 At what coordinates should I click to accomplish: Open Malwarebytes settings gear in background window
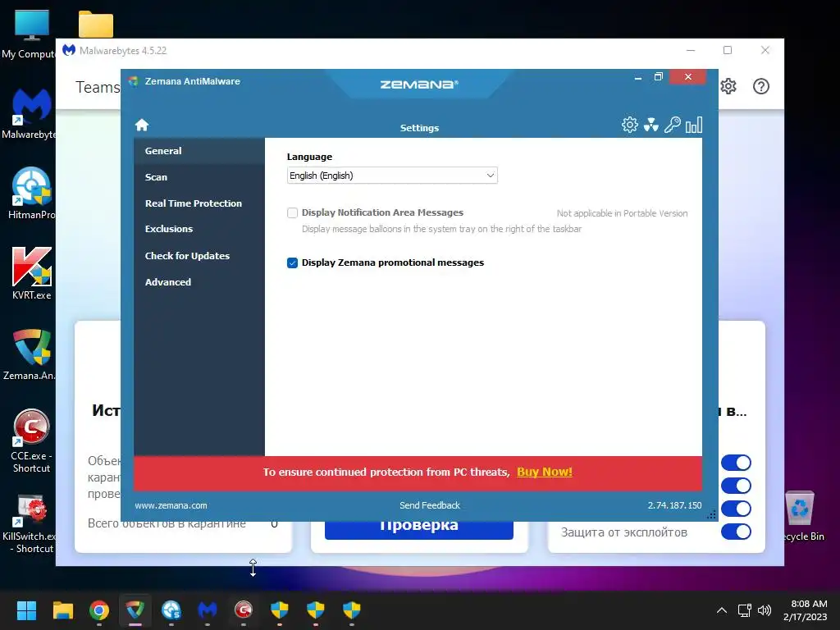tap(728, 86)
